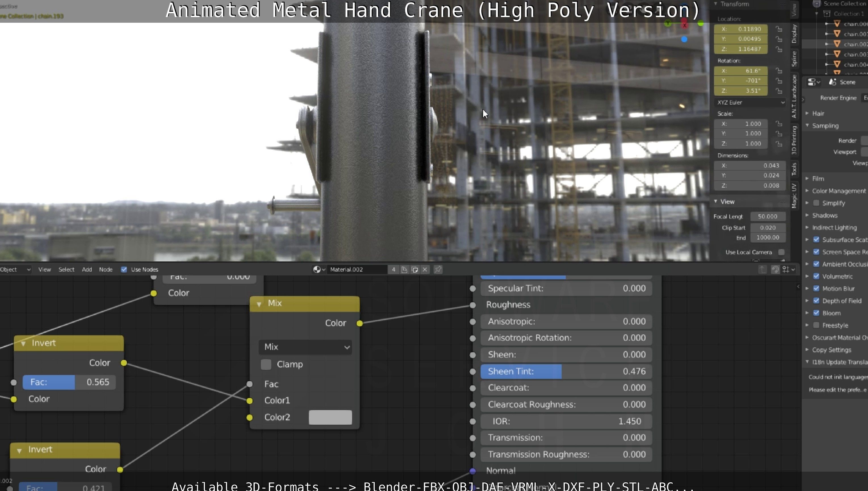Open the properties editor type icon

click(814, 82)
